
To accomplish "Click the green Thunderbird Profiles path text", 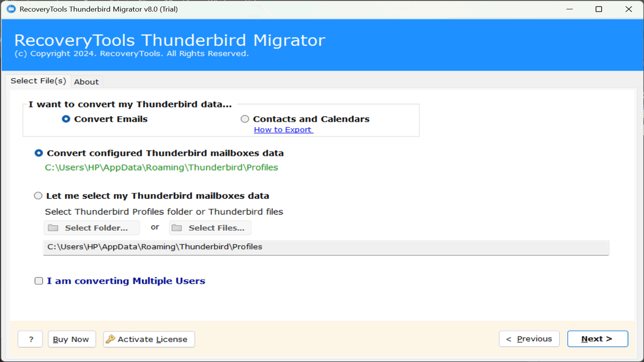I will click(162, 167).
